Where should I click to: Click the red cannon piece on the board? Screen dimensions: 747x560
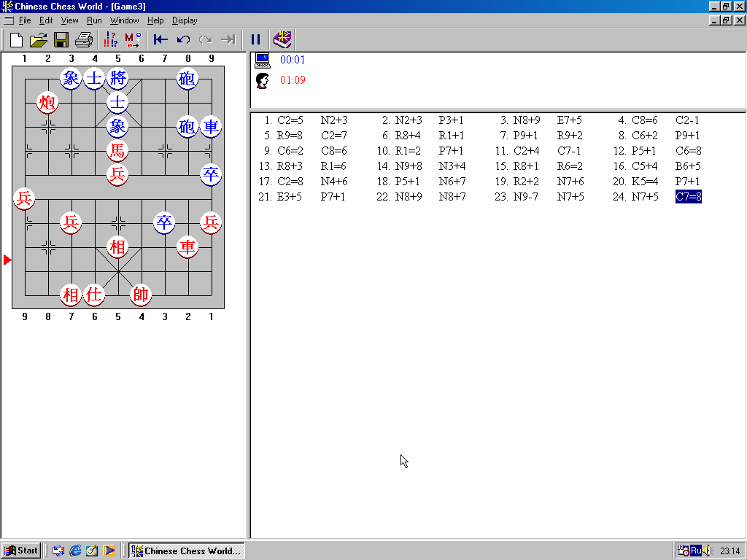tap(47, 103)
